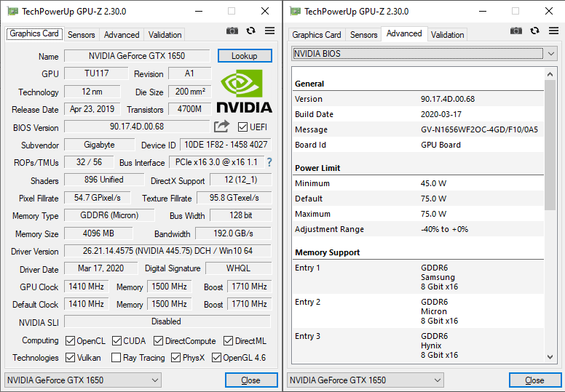Switch to Graphics Card tab in right window

tap(317, 35)
